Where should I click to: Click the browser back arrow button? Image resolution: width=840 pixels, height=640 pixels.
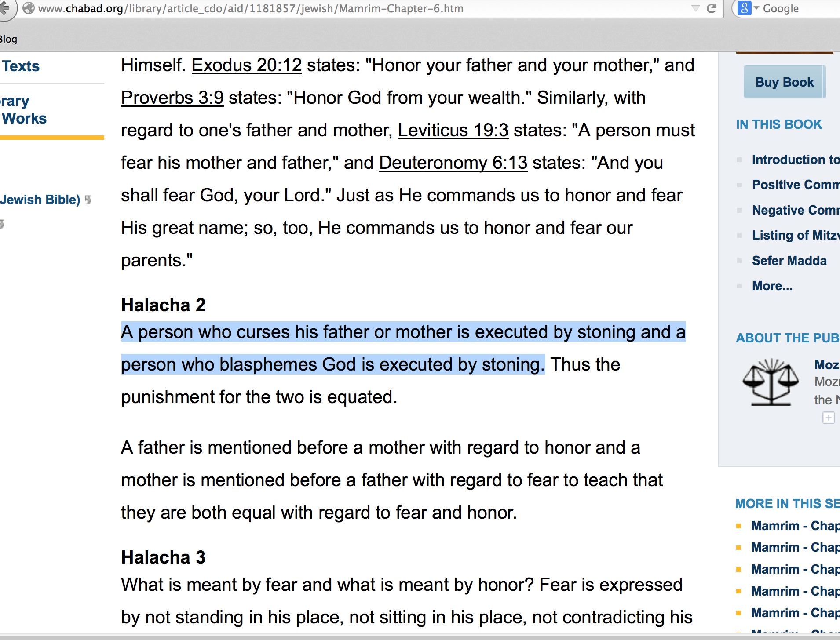(x=5, y=8)
